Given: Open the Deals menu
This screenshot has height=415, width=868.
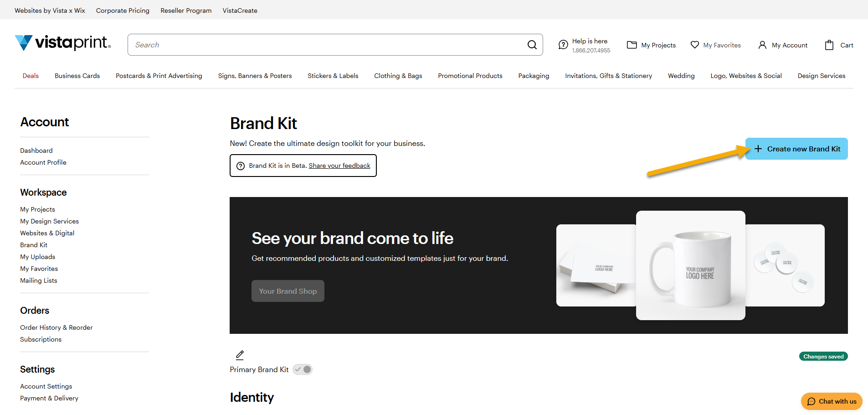Looking at the screenshot, I should point(31,76).
